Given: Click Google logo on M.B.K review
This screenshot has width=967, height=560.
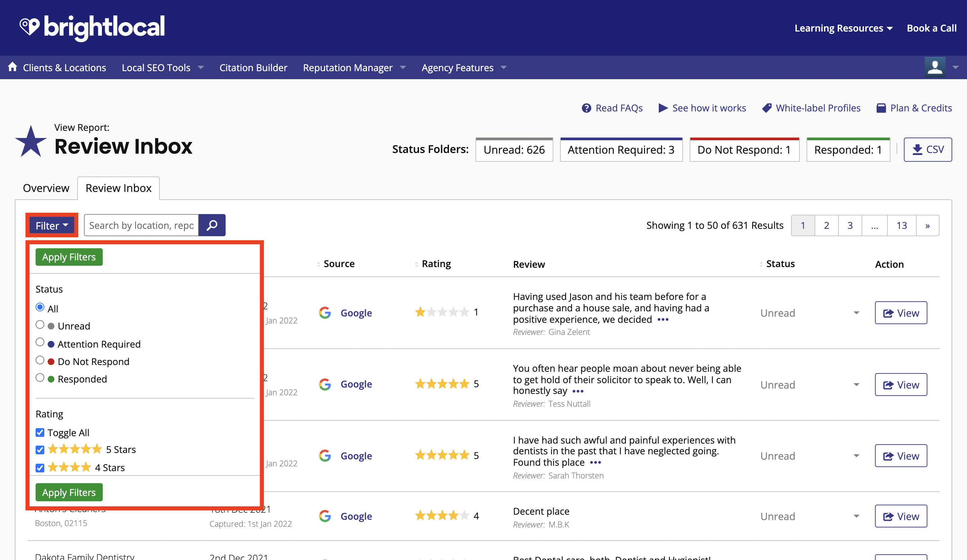Looking at the screenshot, I should (325, 516).
